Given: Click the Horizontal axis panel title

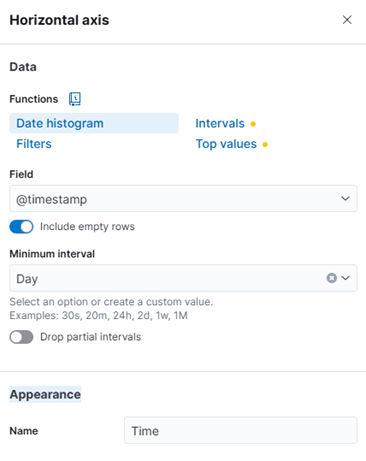Looking at the screenshot, I should click(59, 20).
